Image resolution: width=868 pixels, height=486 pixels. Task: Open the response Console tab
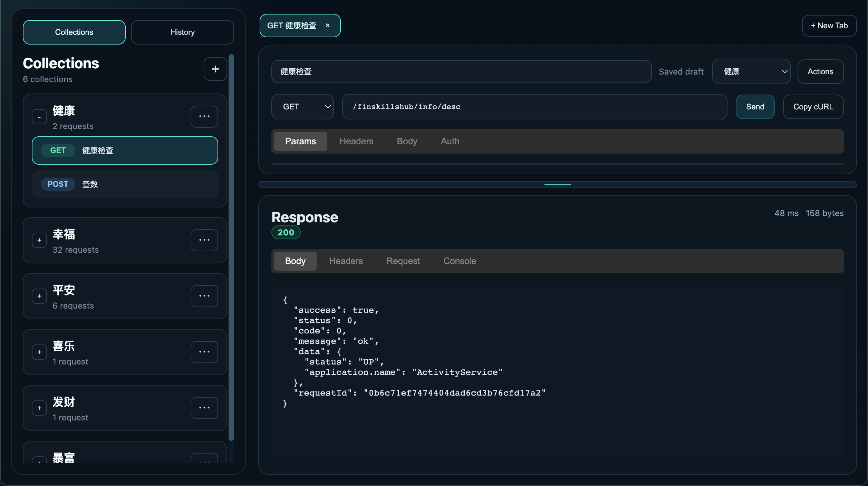click(459, 261)
